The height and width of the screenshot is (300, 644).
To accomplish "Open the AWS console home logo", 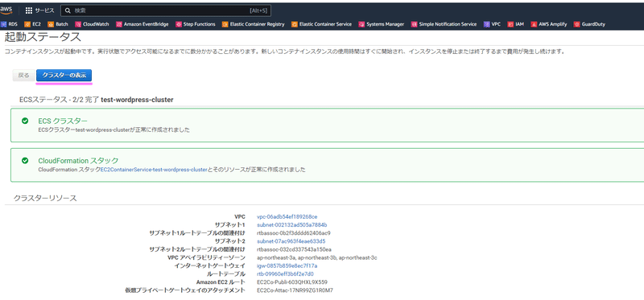I will (x=6, y=10).
